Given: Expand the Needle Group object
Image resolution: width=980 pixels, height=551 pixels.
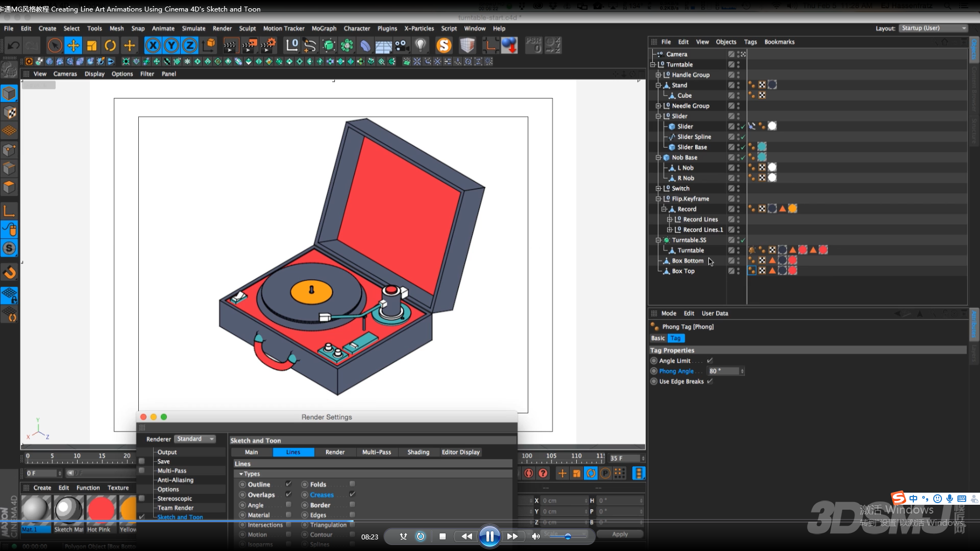Looking at the screenshot, I should coord(658,106).
